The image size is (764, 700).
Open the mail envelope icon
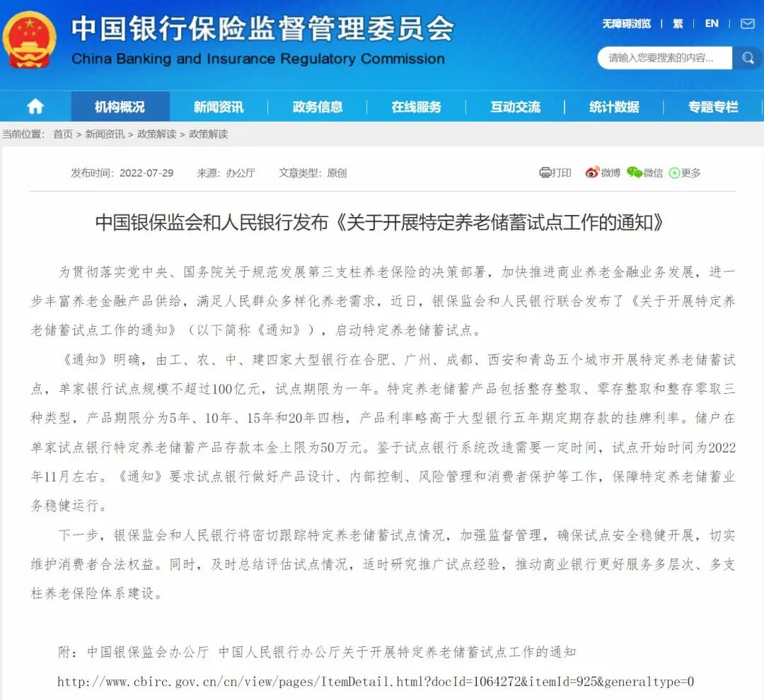tap(748, 23)
